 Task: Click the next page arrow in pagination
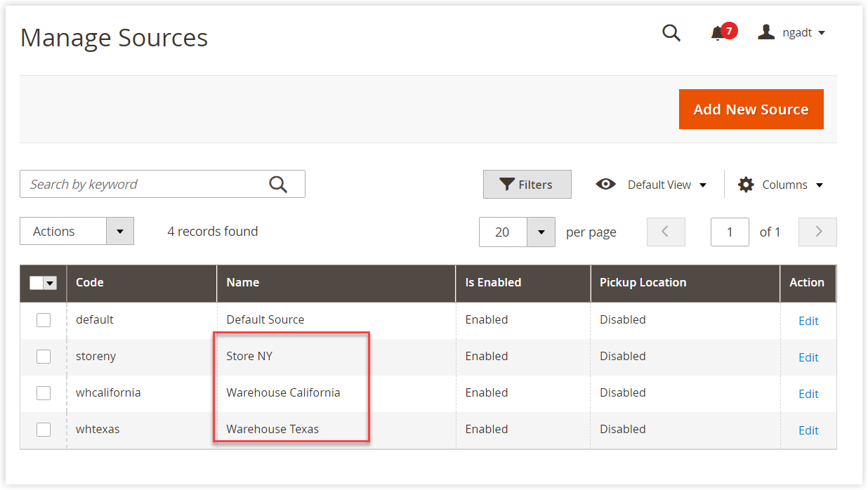point(817,232)
